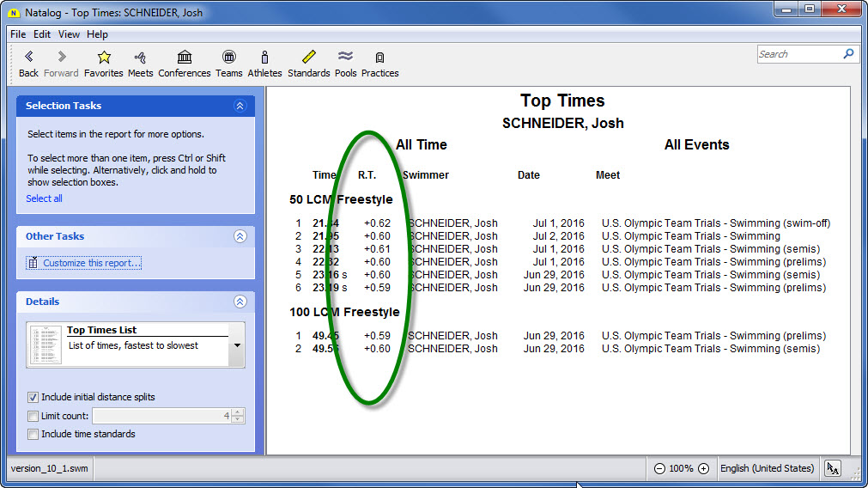Image resolution: width=868 pixels, height=488 pixels.
Task: Open the Meets toolbar icon
Action: [x=140, y=58]
